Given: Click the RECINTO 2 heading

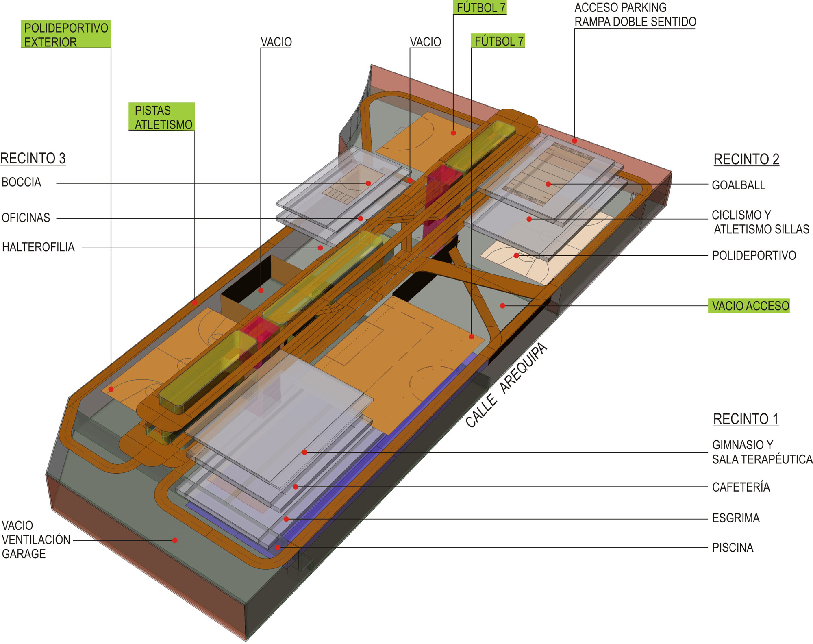Looking at the screenshot, I should (746, 159).
